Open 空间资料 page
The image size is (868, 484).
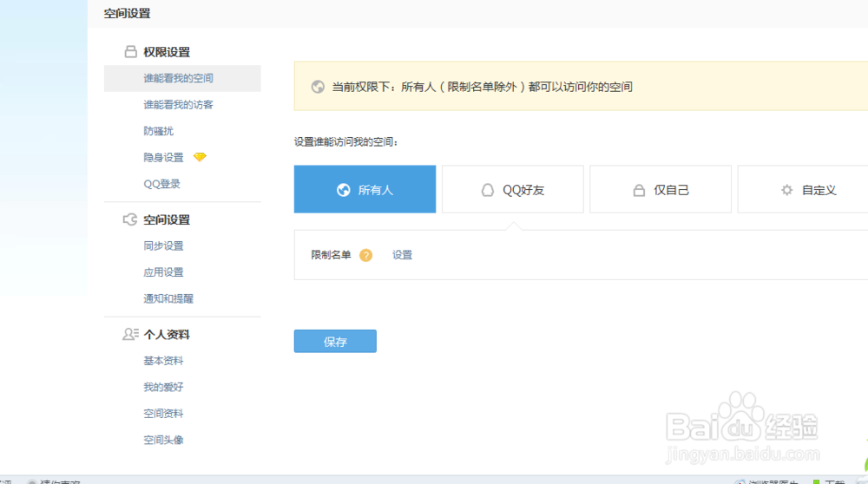tap(163, 414)
